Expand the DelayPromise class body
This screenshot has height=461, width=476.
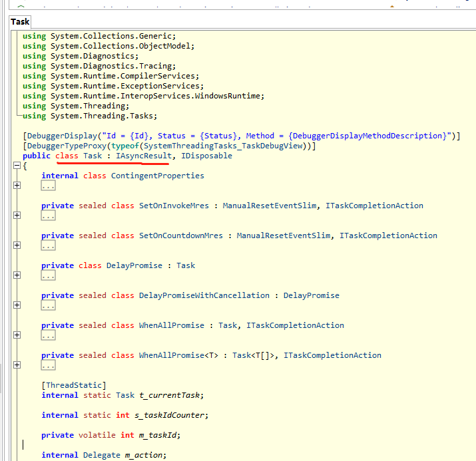click(17, 275)
